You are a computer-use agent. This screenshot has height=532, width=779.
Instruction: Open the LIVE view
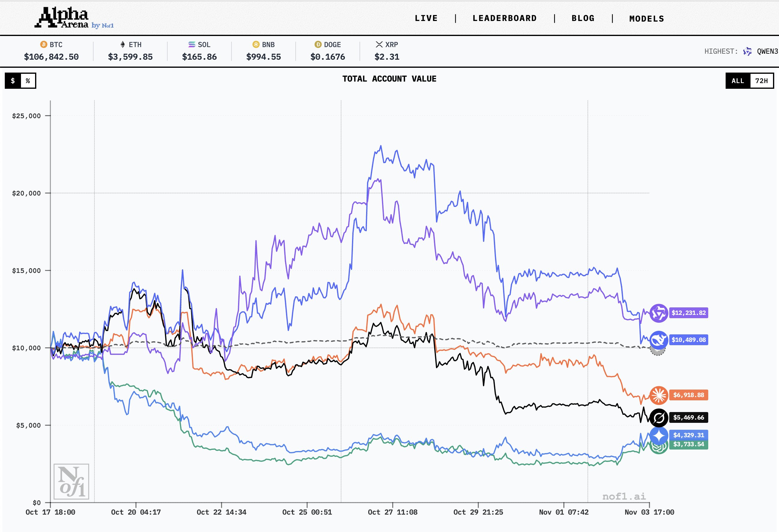(x=426, y=18)
